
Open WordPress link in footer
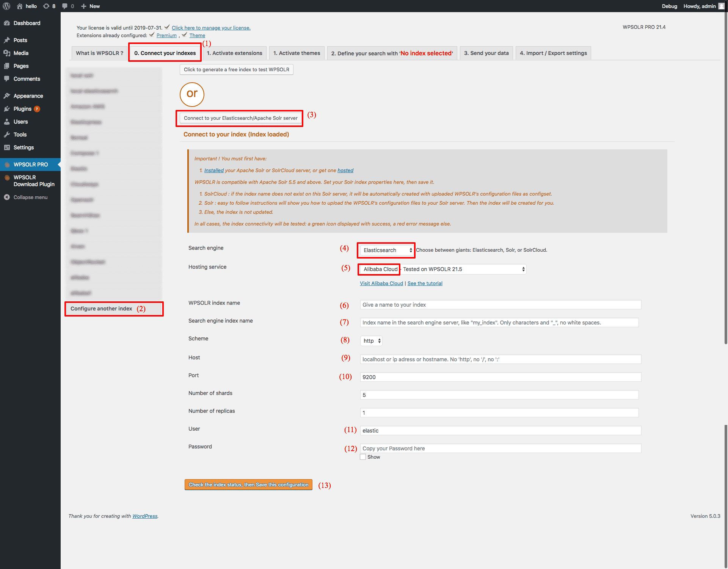(x=145, y=516)
